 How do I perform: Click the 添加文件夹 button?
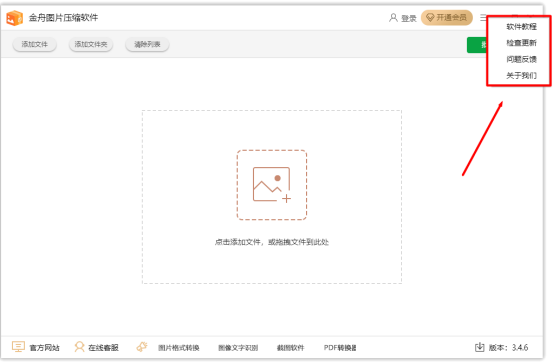point(91,44)
